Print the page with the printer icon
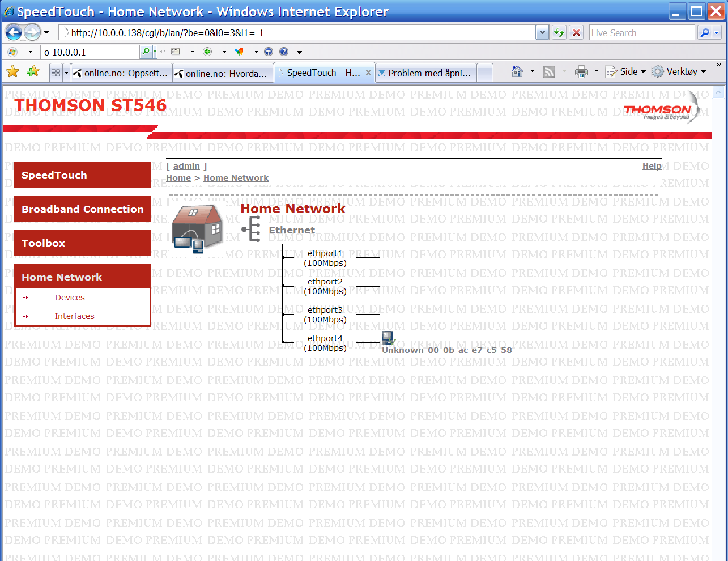 [x=581, y=72]
